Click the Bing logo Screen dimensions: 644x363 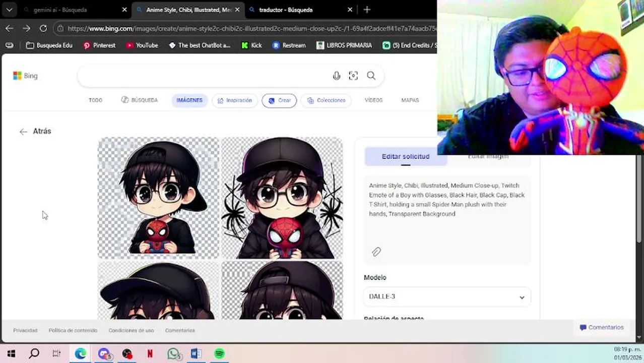coord(26,76)
